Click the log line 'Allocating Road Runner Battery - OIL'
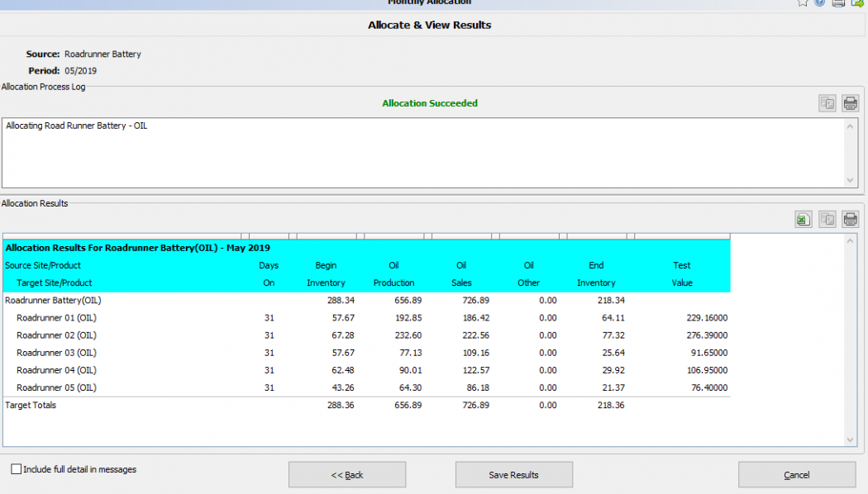 (76, 126)
